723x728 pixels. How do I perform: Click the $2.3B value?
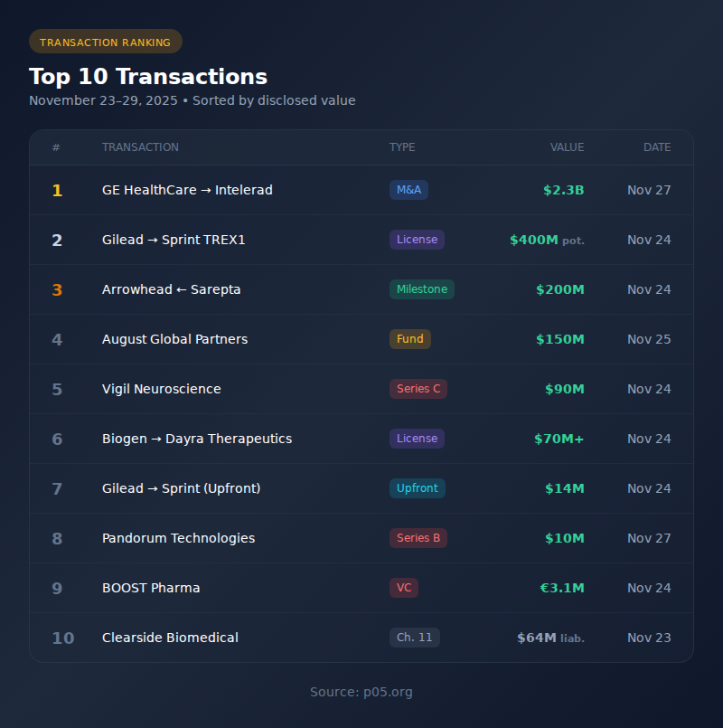pos(563,190)
